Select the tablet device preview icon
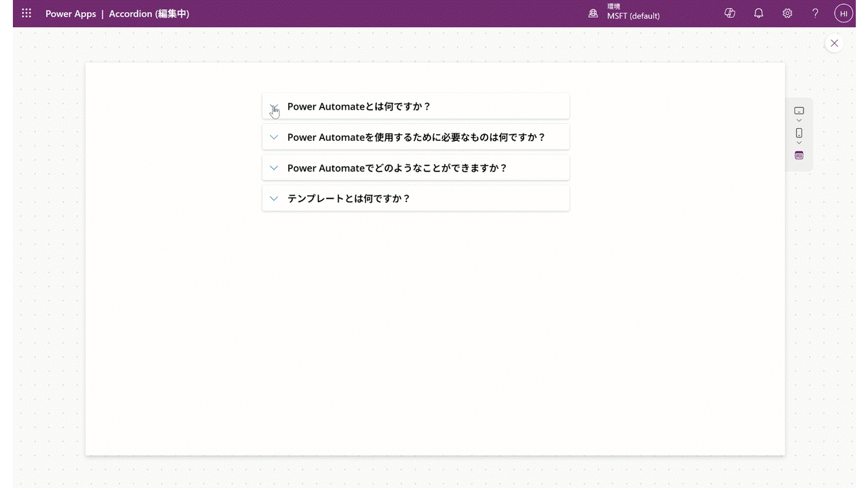868x488 pixels. [x=799, y=111]
